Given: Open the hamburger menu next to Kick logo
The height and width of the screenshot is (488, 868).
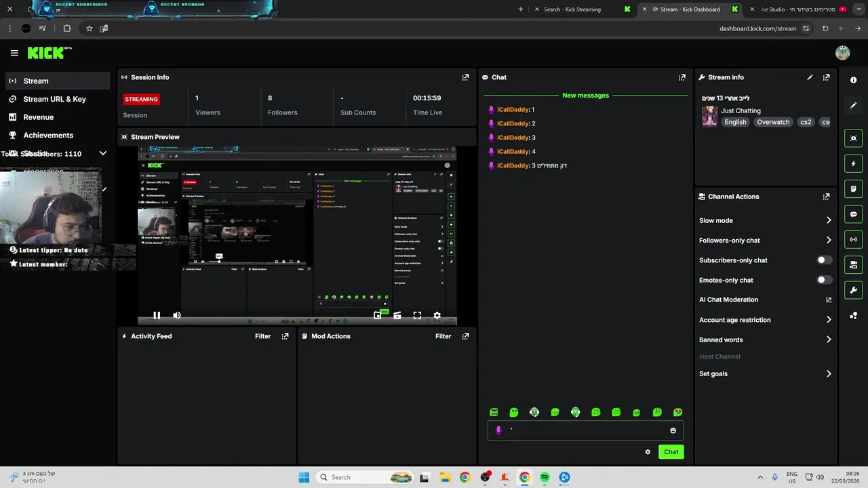Looking at the screenshot, I should [14, 53].
